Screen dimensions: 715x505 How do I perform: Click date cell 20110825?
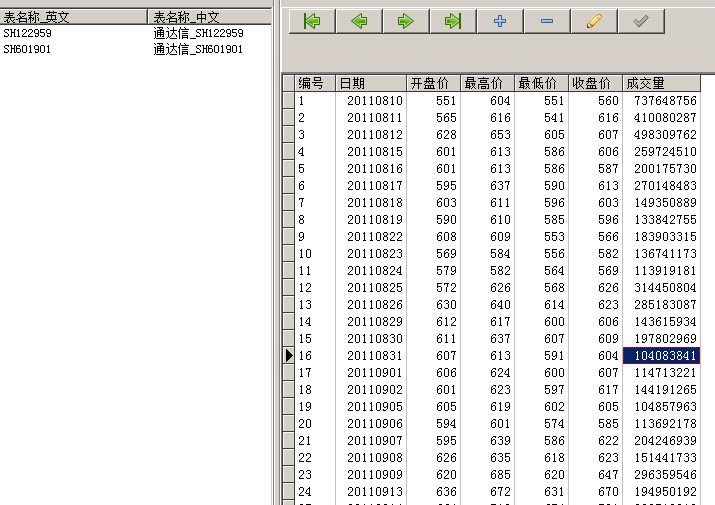[x=371, y=287]
